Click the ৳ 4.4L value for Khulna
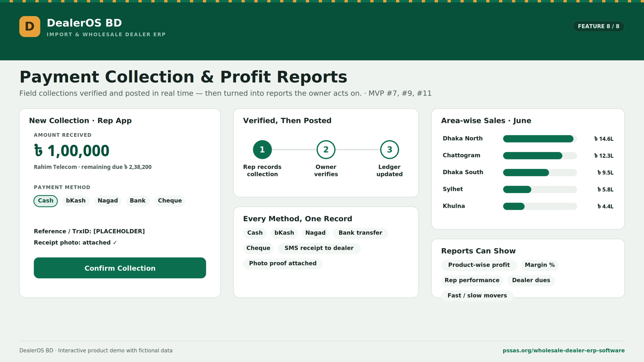Screen dimensions: 644x362 (x=605, y=206)
